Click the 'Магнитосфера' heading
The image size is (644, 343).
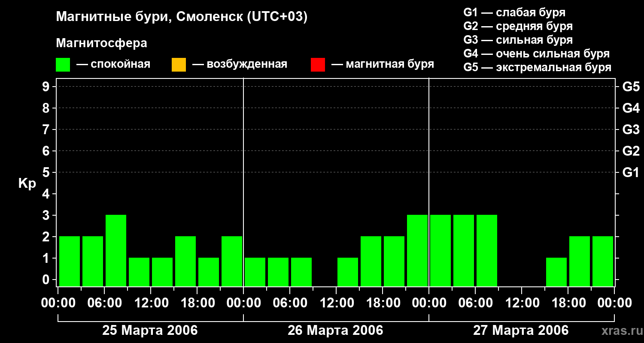point(102,43)
